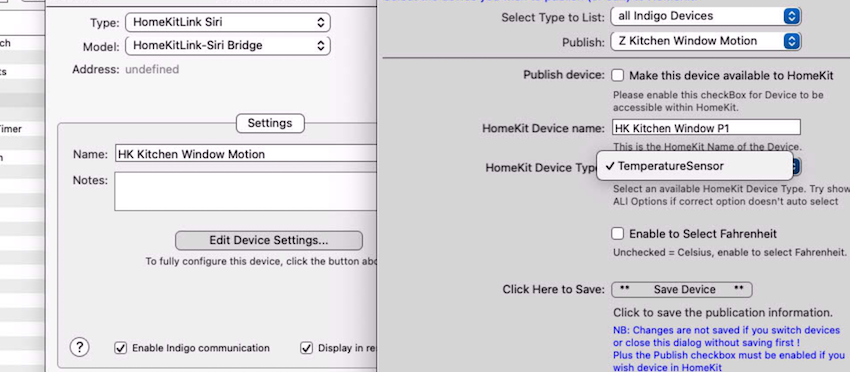Uncheck Enable Indigo communication
This screenshot has width=850, height=372.
coord(120,348)
